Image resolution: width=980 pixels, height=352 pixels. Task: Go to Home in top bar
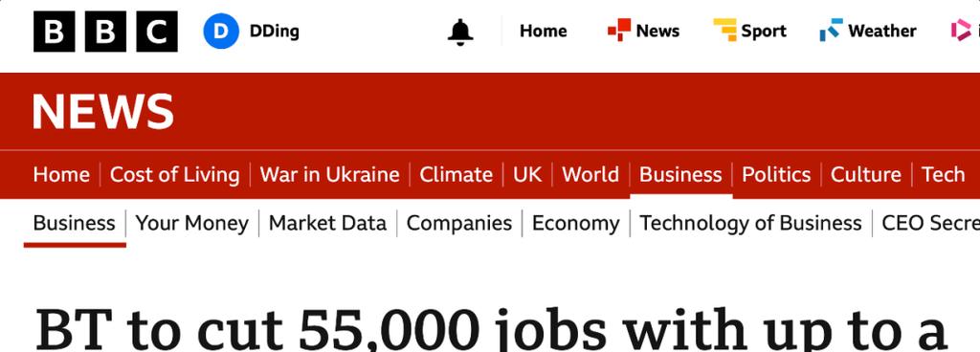pos(544,31)
